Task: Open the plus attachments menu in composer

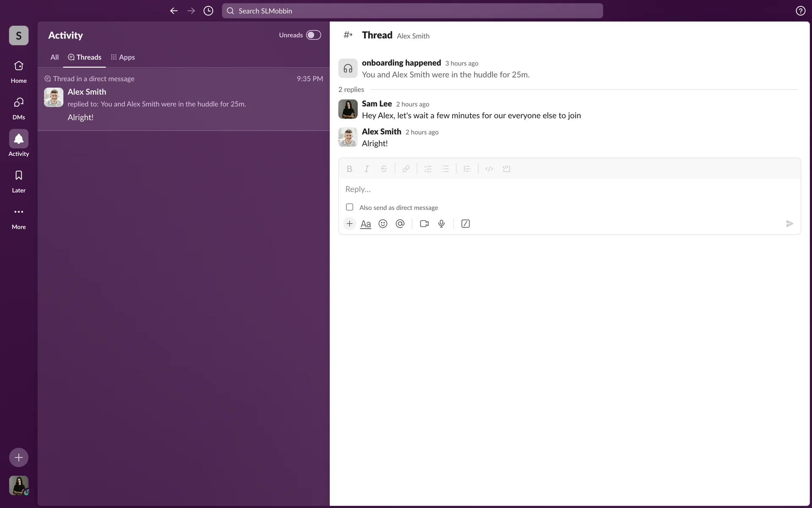Action: point(349,224)
